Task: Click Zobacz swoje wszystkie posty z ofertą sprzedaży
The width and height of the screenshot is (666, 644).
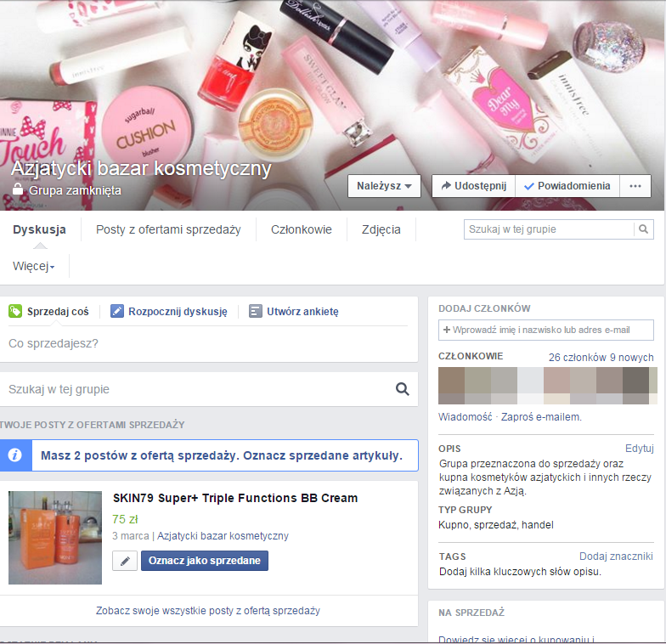Action: pos(207,611)
